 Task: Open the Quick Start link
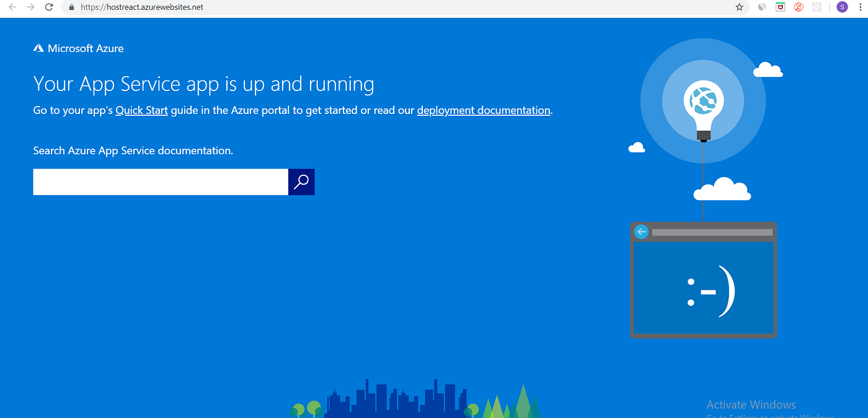coord(141,110)
